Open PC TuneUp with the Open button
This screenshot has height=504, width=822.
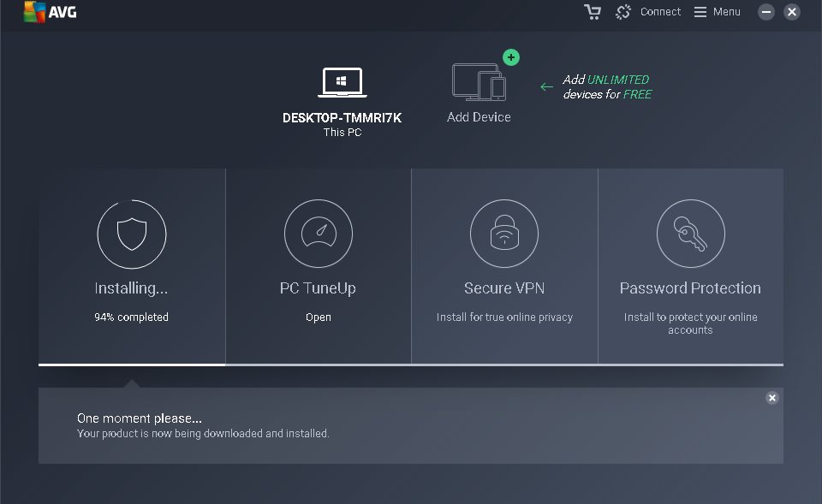pos(318,317)
